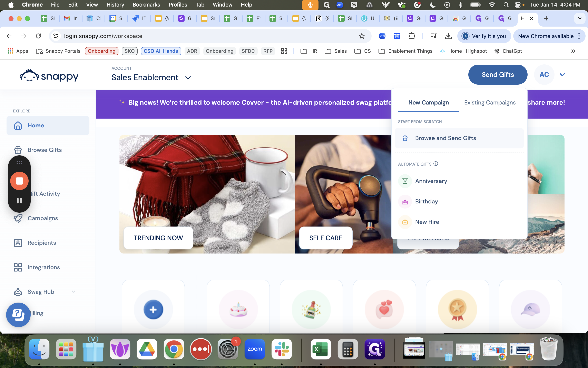Screen dimensions: 588x368
Task: Open the Window menu
Action: click(x=222, y=5)
